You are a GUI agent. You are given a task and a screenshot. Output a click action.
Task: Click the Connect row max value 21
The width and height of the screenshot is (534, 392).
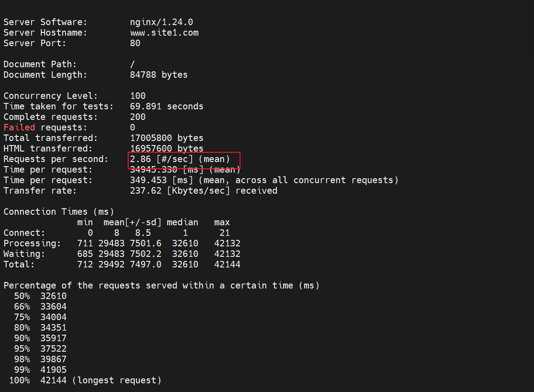point(224,233)
